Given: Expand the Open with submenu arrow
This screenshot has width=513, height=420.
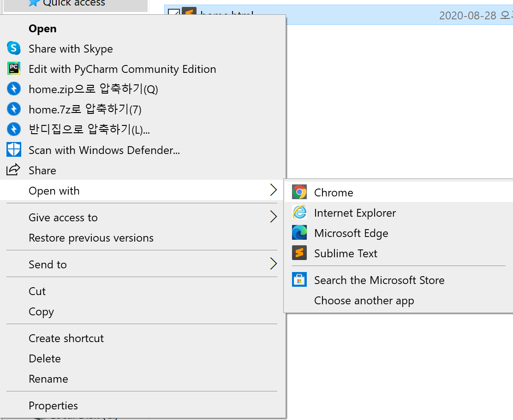Looking at the screenshot, I should point(274,190).
